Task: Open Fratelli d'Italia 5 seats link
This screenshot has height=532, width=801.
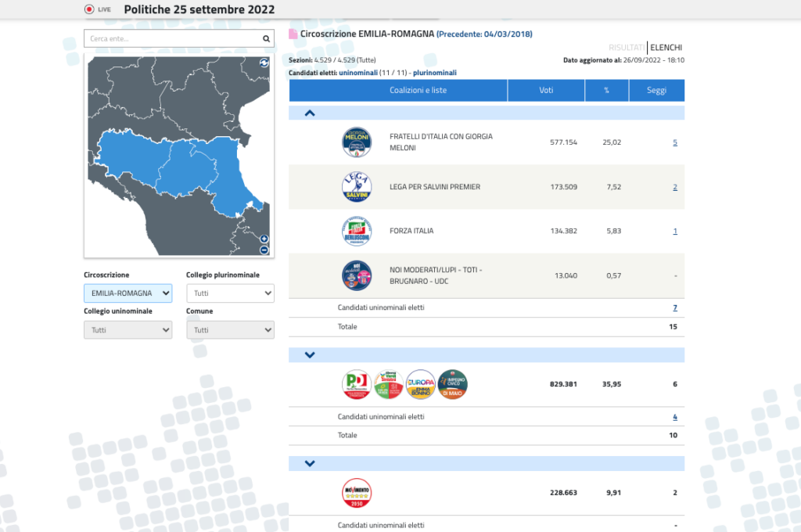Action: click(675, 142)
